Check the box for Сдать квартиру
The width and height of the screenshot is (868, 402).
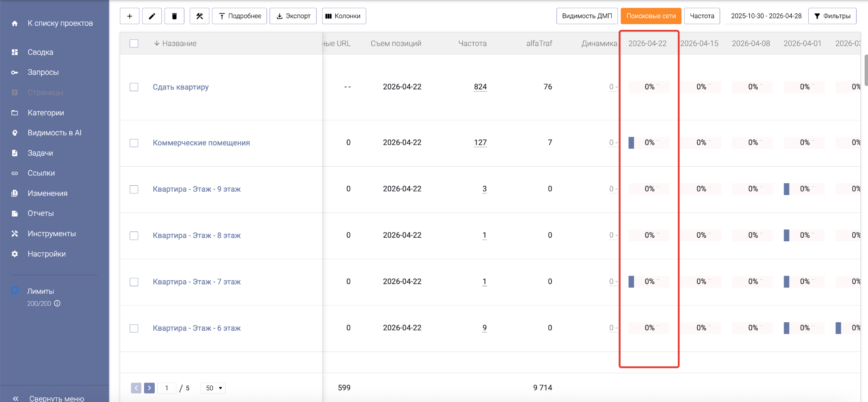coord(134,87)
